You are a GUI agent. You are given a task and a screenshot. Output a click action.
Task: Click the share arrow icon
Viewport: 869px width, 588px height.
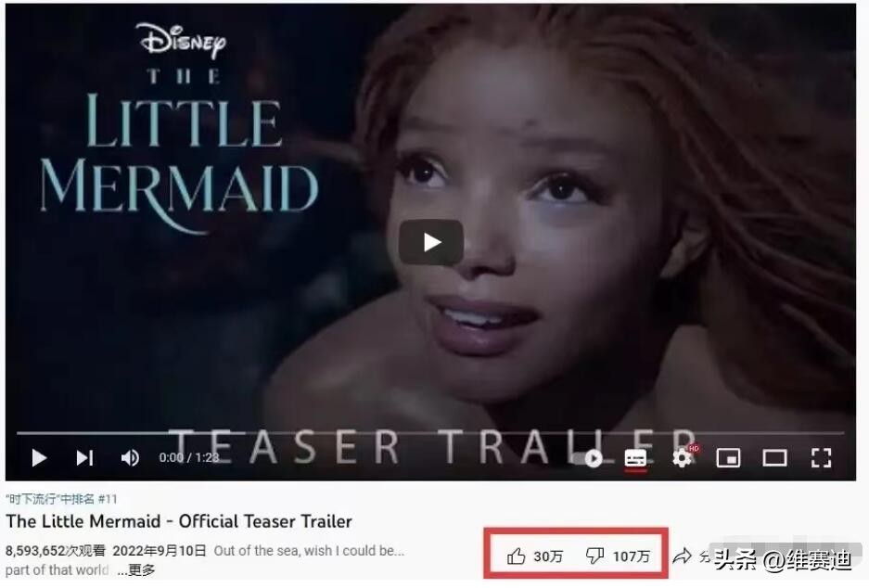coord(682,556)
